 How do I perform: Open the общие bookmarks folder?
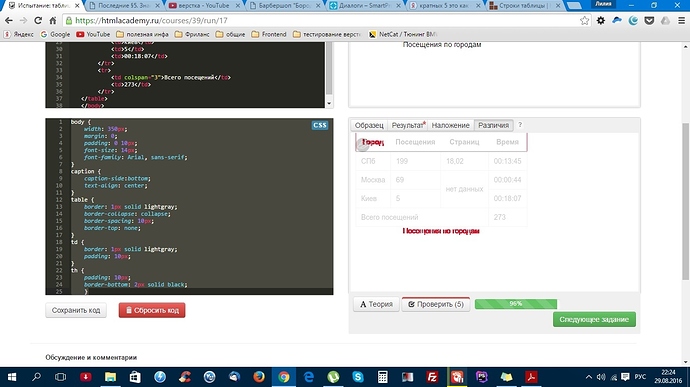pos(230,34)
